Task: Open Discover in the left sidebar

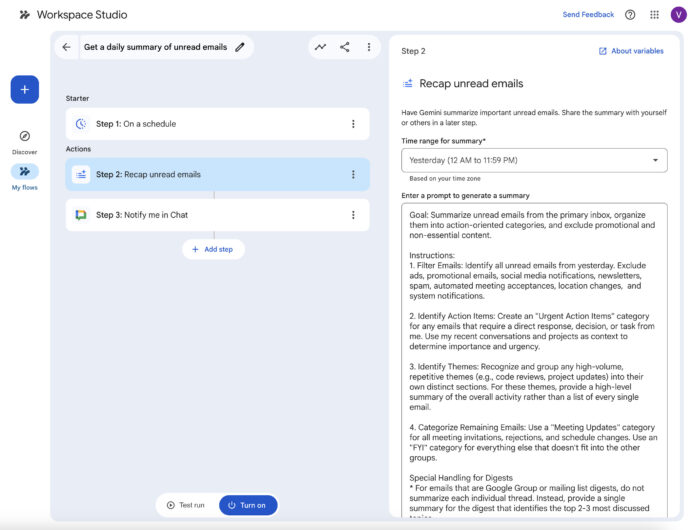Action: [x=25, y=137]
